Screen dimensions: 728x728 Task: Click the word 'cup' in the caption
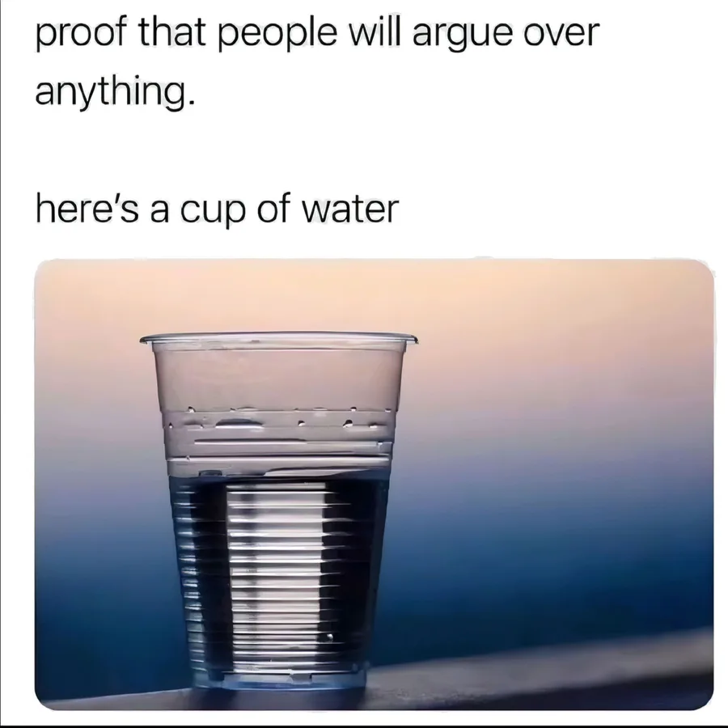pos(213,213)
